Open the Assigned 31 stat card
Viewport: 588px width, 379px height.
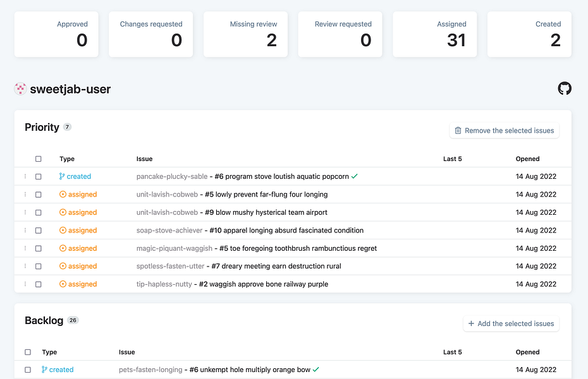434,35
